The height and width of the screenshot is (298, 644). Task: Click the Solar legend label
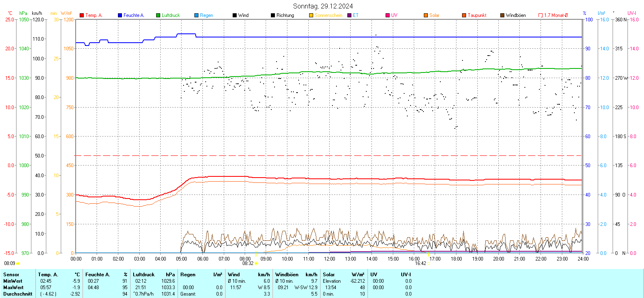434,15
